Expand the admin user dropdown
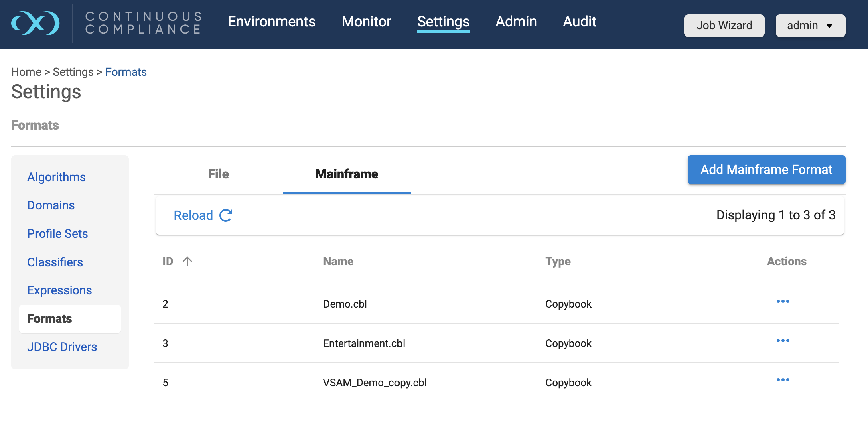The image size is (868, 434). pos(810,26)
